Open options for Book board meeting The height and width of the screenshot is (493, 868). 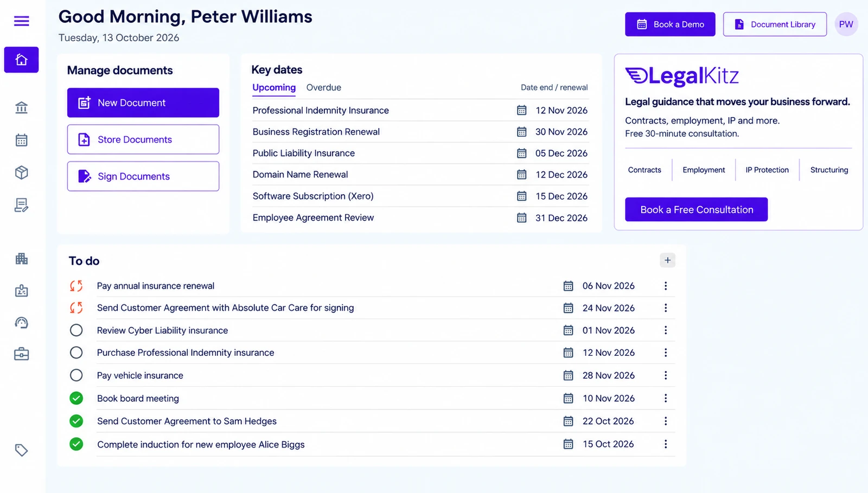(x=666, y=398)
